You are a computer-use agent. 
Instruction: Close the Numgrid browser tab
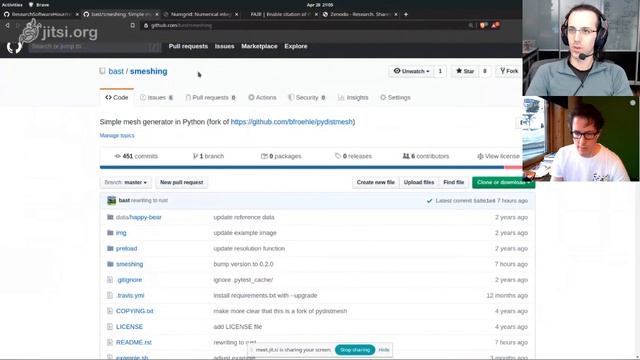[237, 14]
